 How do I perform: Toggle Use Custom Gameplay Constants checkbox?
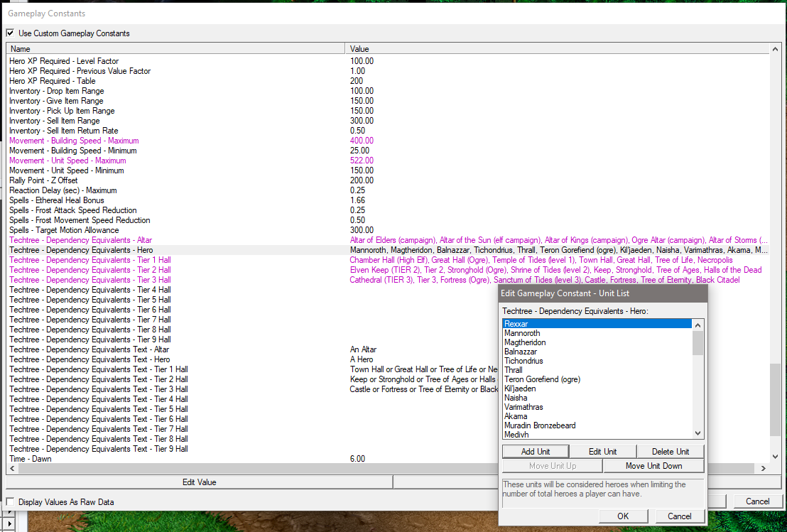click(x=10, y=33)
